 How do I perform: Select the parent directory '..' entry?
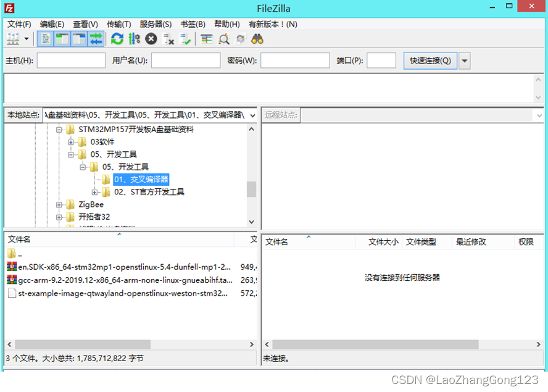(20, 254)
